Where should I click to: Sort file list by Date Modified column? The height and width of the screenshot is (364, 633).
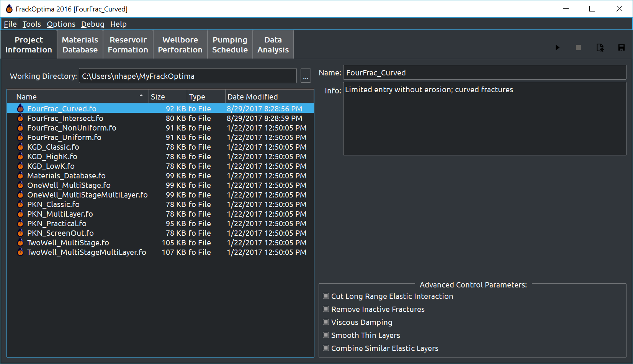point(270,97)
